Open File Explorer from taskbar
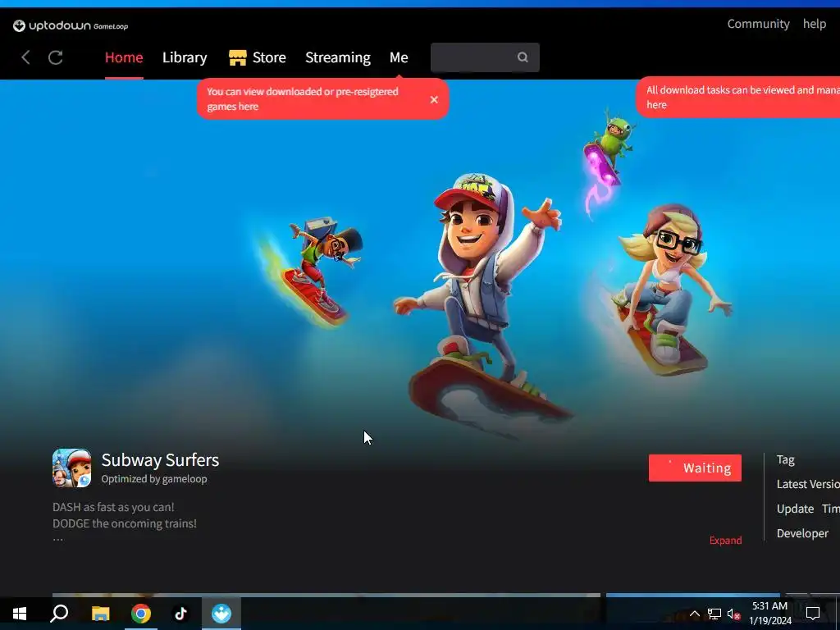The width and height of the screenshot is (840, 630). click(x=100, y=614)
